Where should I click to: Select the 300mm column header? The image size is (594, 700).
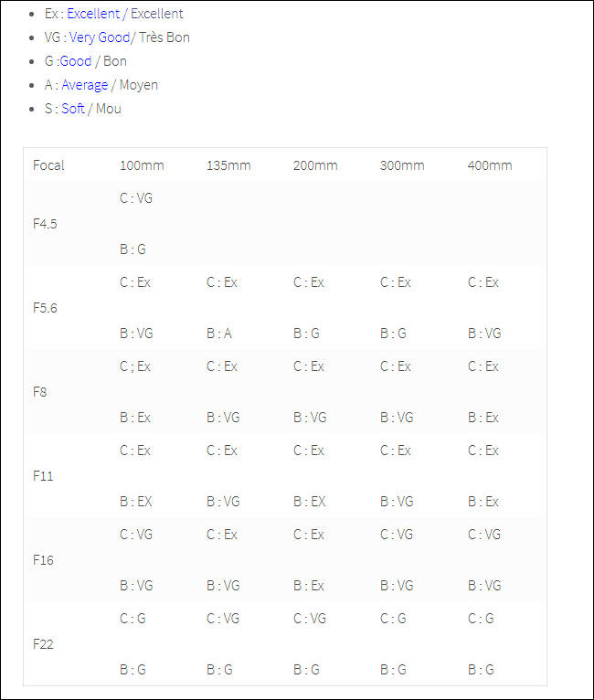402,165
